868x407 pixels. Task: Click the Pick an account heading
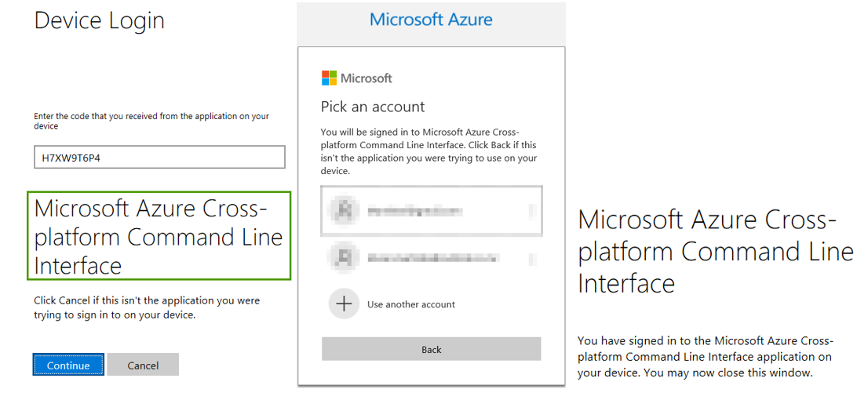[373, 107]
